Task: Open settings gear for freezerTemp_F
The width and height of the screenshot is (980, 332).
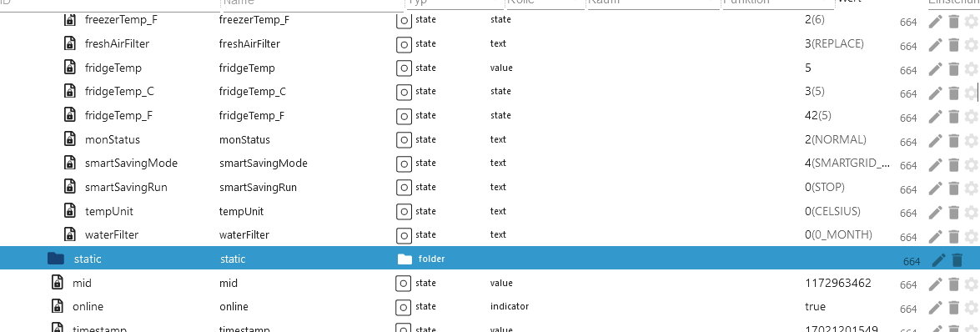Action: tap(971, 22)
